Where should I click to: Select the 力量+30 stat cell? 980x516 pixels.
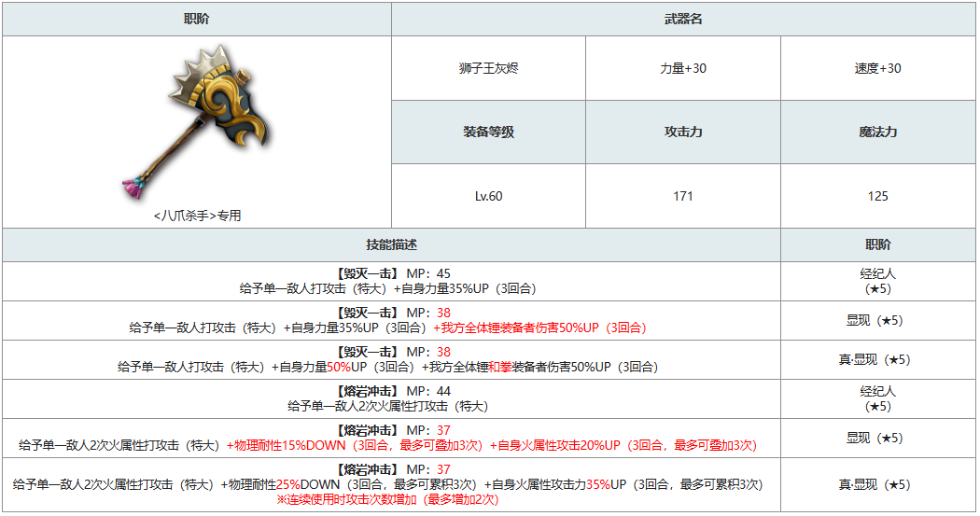click(x=683, y=68)
